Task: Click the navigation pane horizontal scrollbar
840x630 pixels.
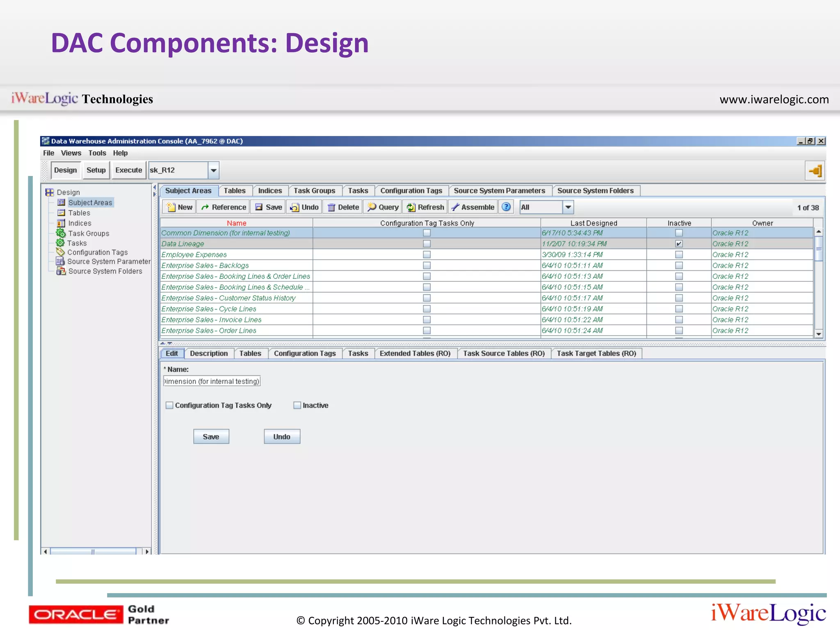Action: 93,552
